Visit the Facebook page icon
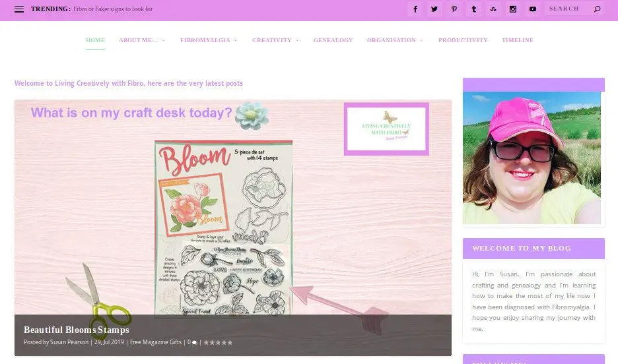Screen dimensions: 618x364 (x=415, y=9)
